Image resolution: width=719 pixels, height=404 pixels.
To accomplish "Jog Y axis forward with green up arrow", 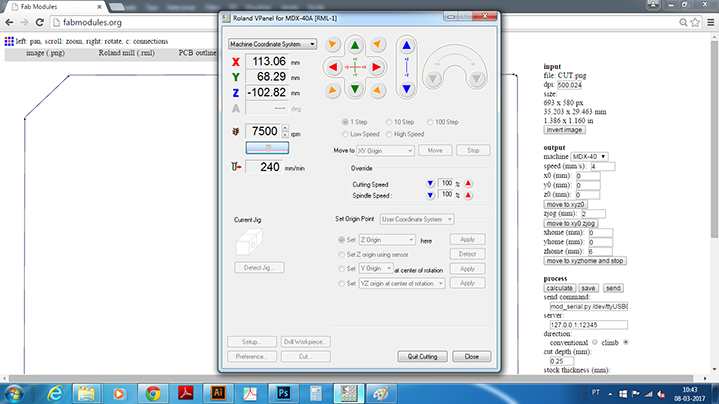I will point(355,45).
